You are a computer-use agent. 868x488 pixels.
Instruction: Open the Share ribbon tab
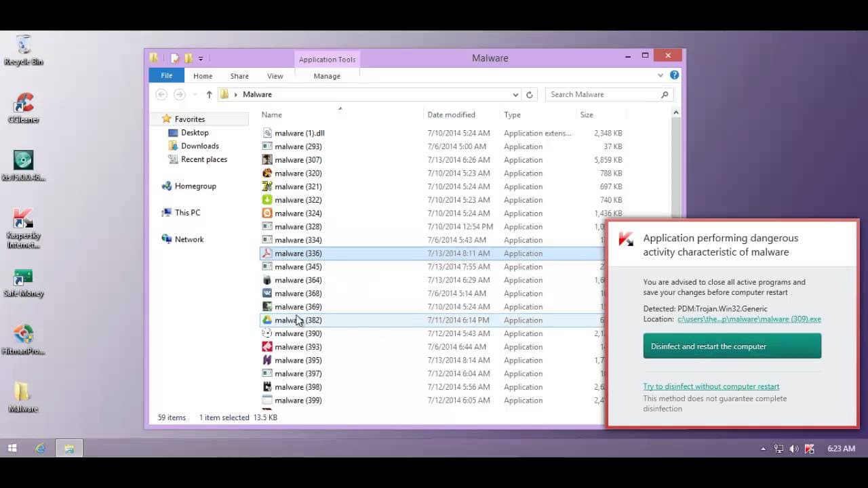coord(239,76)
